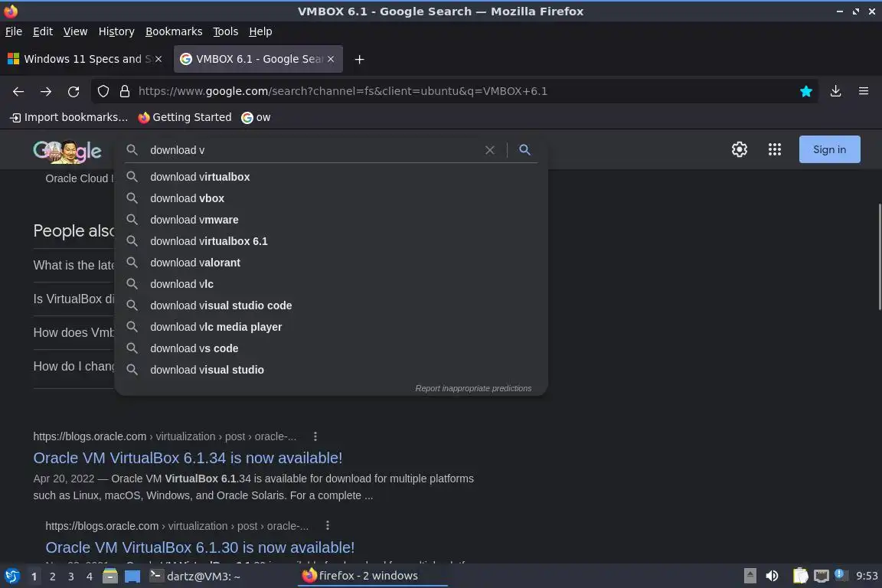
Task: Reload the current page
Action: 73,91
